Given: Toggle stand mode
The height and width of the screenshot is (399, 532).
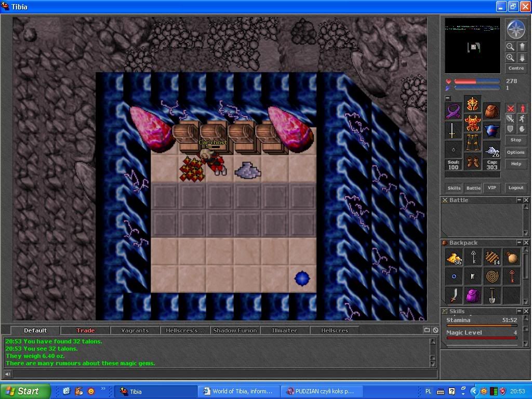Looking at the screenshot, I should pos(522,109).
